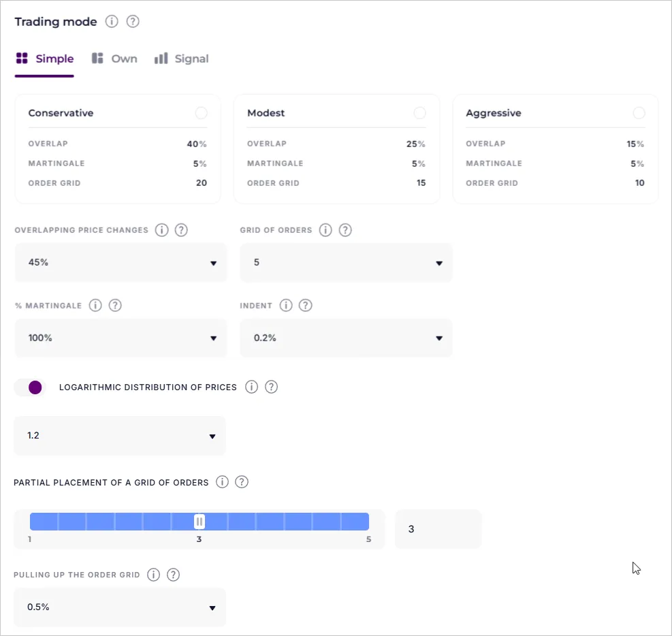Open the Overlapping Price Changes 45% dropdown
The height and width of the screenshot is (636, 672).
click(121, 263)
